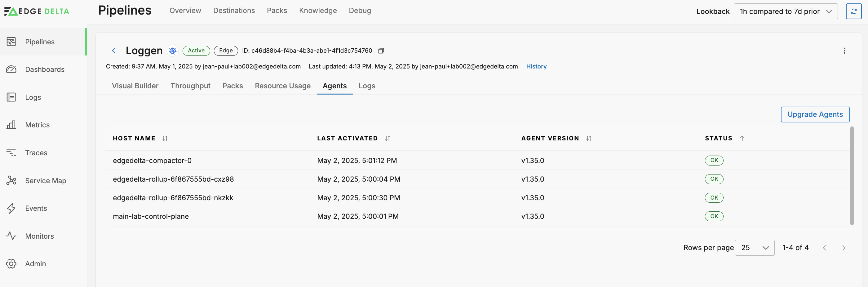The image size is (868, 287).
Task: Click the pipeline ID text
Action: (x=307, y=51)
